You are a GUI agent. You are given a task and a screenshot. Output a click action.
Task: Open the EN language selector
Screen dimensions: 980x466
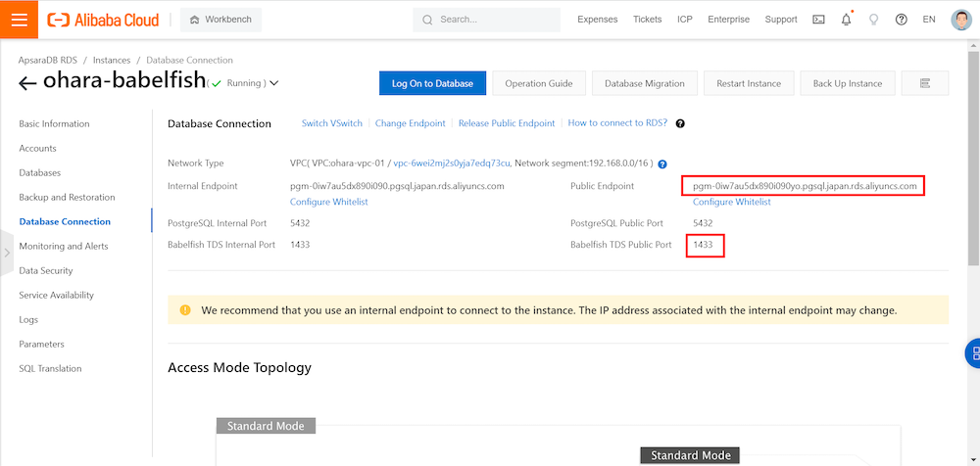tap(930, 20)
